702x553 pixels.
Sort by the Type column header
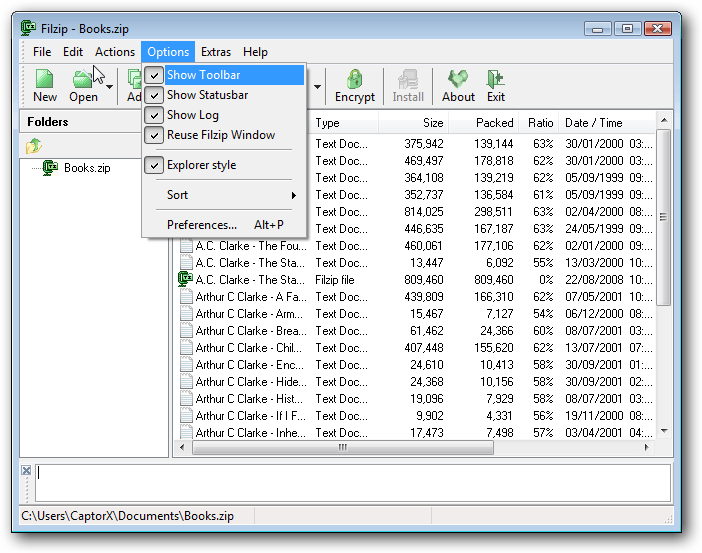[343, 123]
